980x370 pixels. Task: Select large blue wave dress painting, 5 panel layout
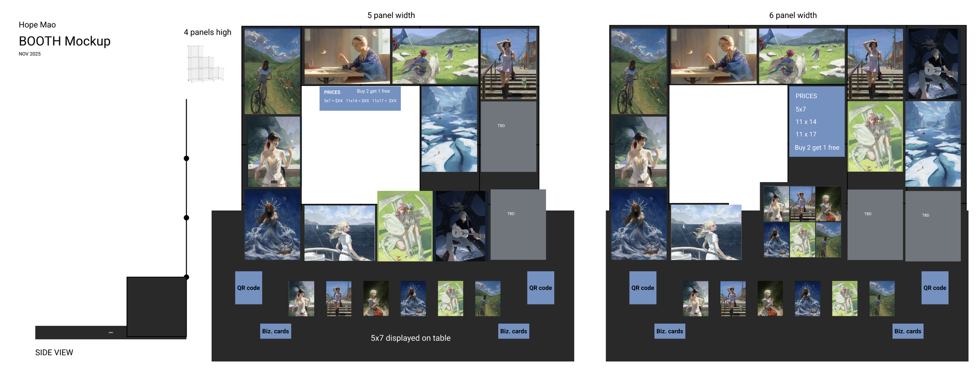pyautogui.click(x=272, y=224)
